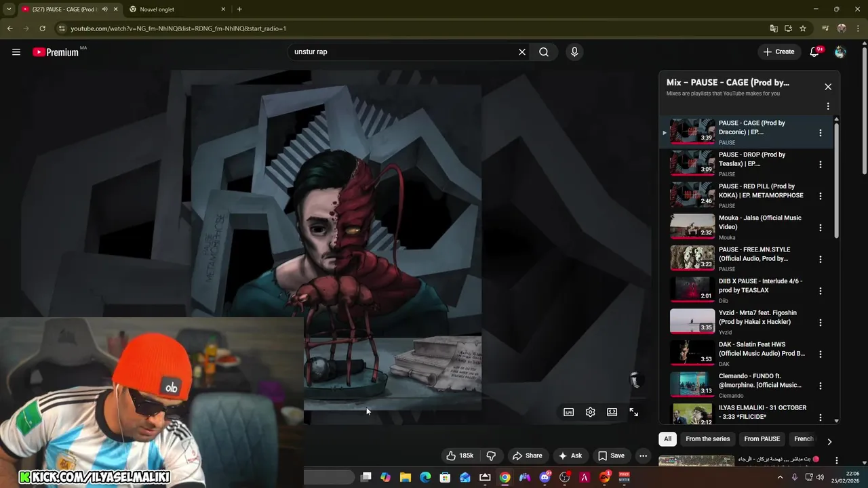Toggle theater mode in the player
Viewport: 868px width, 488px height.
pyautogui.click(x=612, y=412)
